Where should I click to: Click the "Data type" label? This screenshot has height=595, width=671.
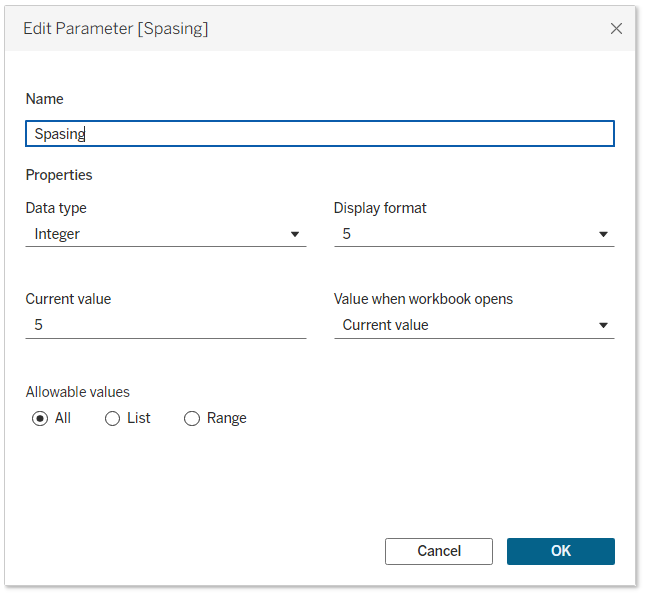(56, 208)
